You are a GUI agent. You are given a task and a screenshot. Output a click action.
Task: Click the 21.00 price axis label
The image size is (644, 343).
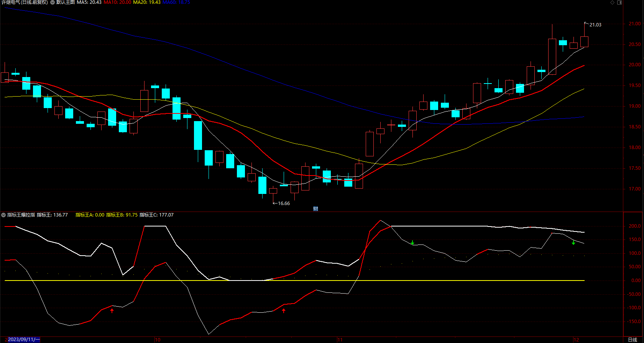coord(634,24)
